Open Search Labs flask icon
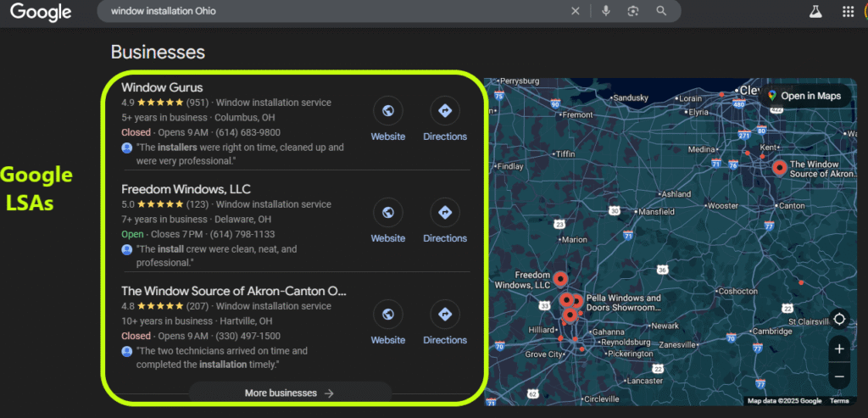The width and height of the screenshot is (868, 418). [815, 12]
